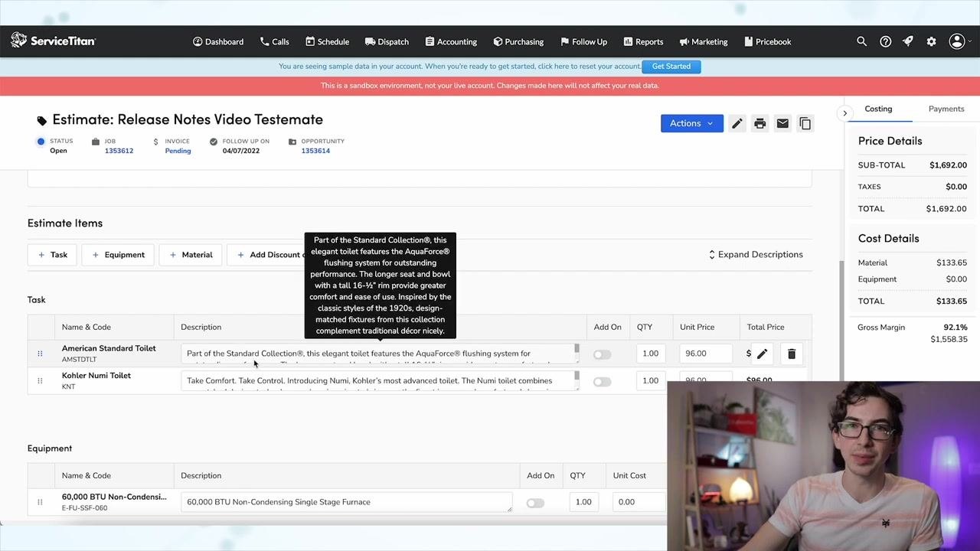The width and height of the screenshot is (980, 551).
Task: Go to the Pricebook menu
Action: (x=767, y=41)
